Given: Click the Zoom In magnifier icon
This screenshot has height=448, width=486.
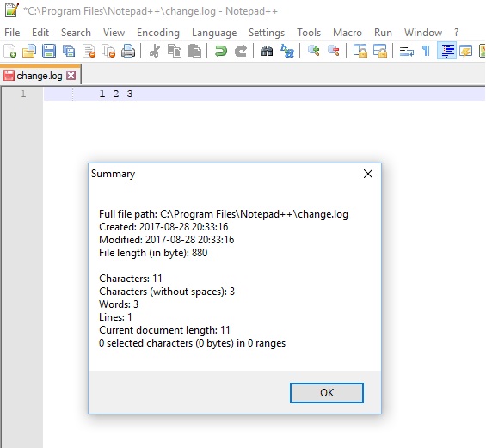Looking at the screenshot, I should point(314,51).
